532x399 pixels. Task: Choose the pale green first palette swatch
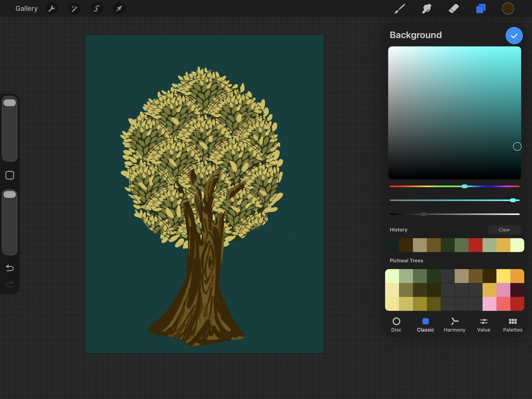point(392,276)
